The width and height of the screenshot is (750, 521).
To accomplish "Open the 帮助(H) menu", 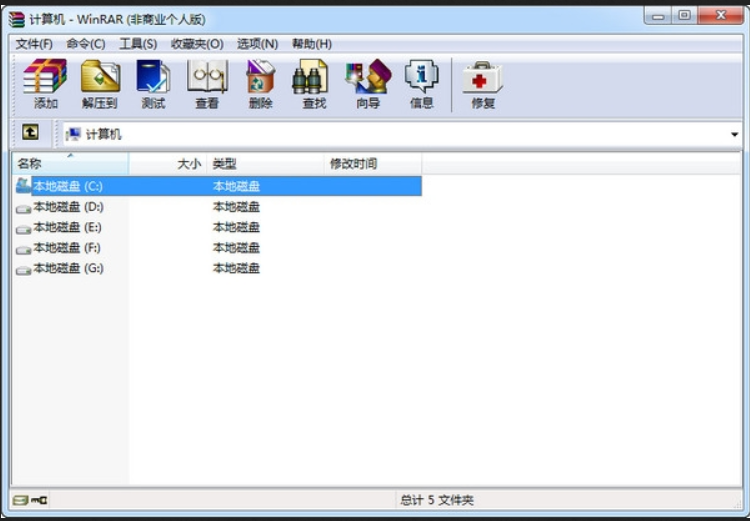I will click(x=312, y=44).
